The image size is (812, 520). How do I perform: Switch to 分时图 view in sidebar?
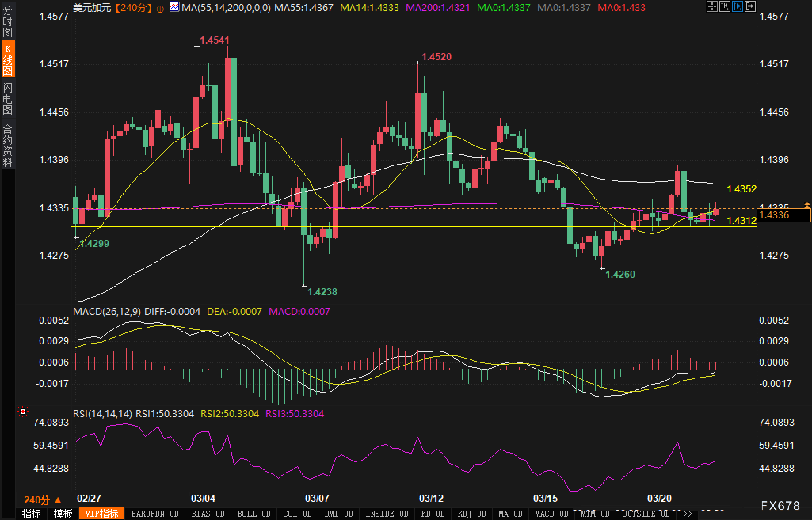[x=8, y=21]
